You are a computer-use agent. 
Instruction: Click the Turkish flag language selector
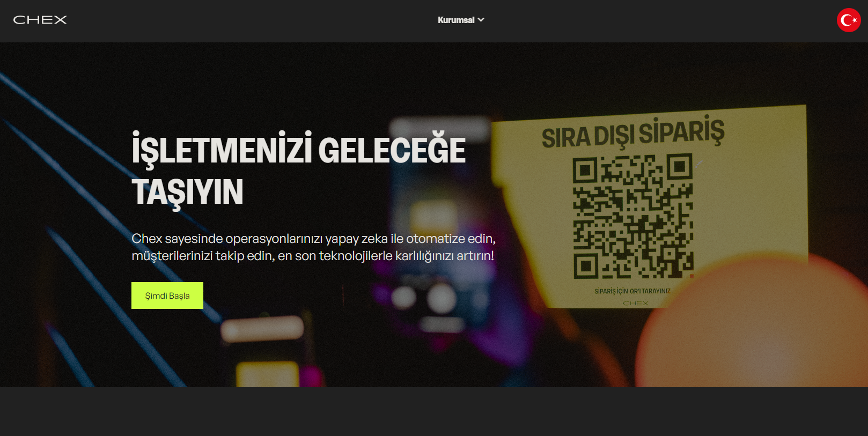pos(848,20)
